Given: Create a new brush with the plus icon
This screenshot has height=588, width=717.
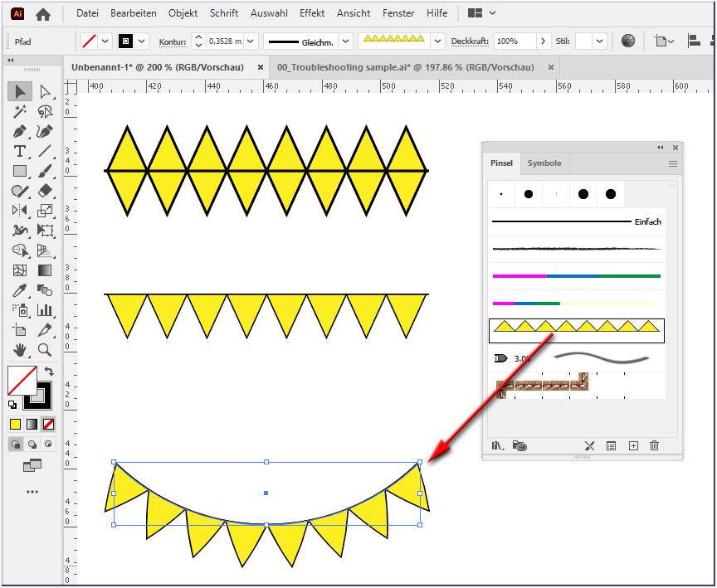Looking at the screenshot, I should tap(633, 445).
